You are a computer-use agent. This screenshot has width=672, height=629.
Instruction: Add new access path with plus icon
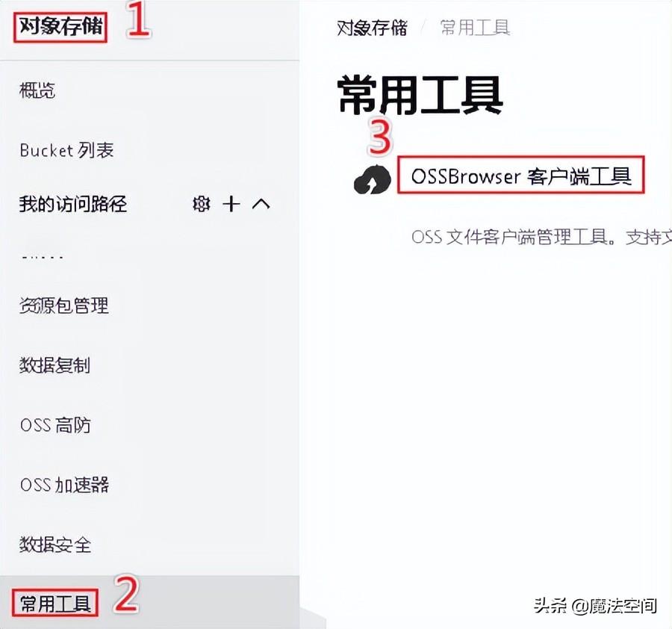(x=231, y=204)
